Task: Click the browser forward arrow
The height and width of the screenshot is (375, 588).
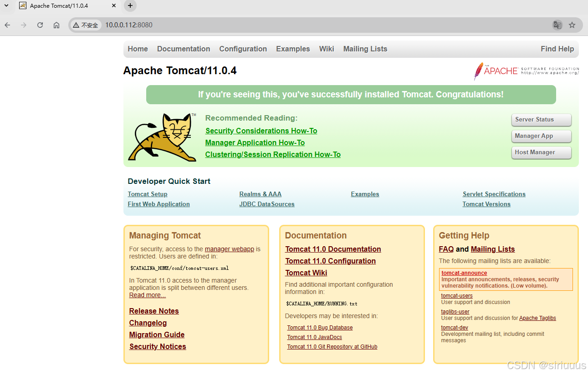Action: tap(24, 25)
